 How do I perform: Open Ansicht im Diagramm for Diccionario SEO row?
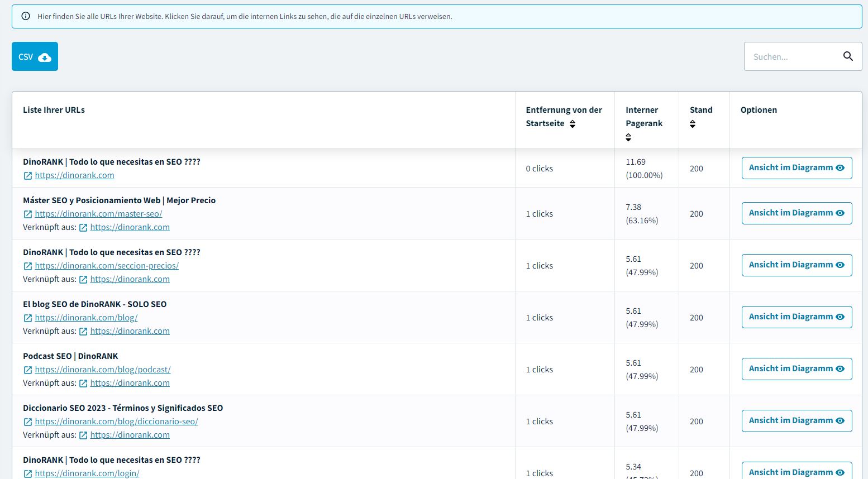pyautogui.click(x=797, y=421)
